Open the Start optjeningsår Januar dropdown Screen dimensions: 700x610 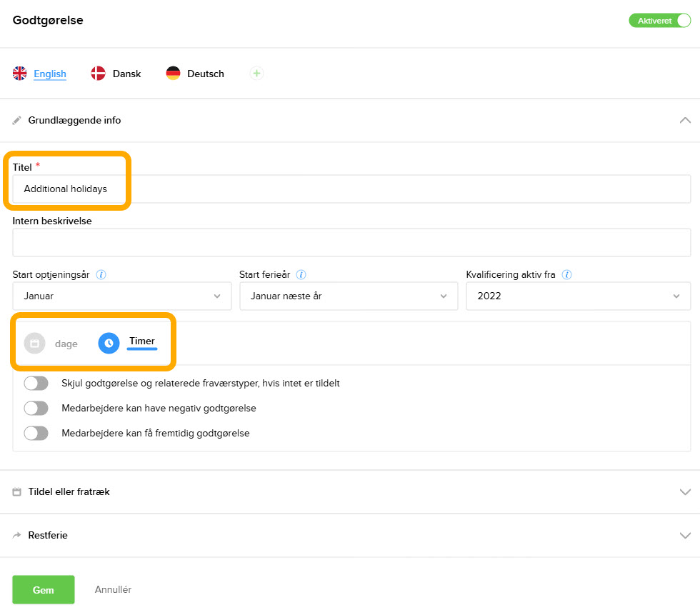pos(122,296)
